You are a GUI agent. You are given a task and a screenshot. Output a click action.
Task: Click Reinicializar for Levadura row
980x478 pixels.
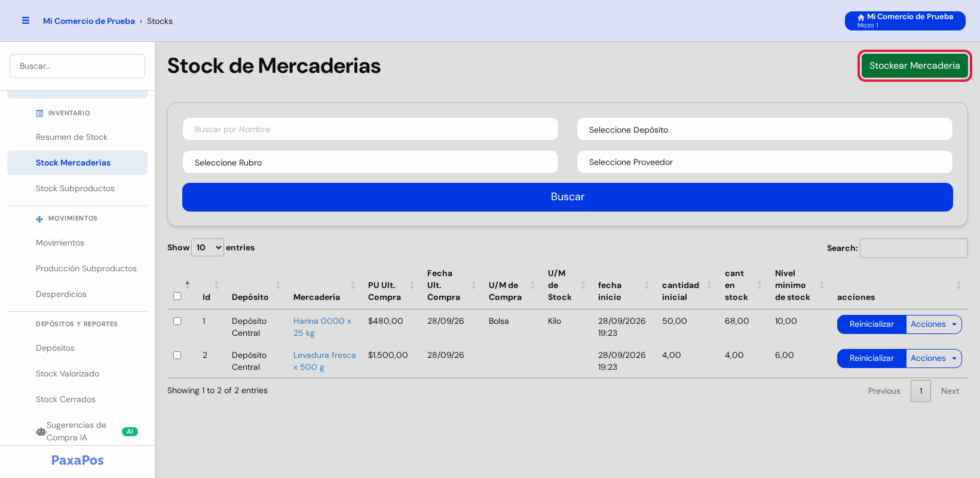tap(872, 358)
